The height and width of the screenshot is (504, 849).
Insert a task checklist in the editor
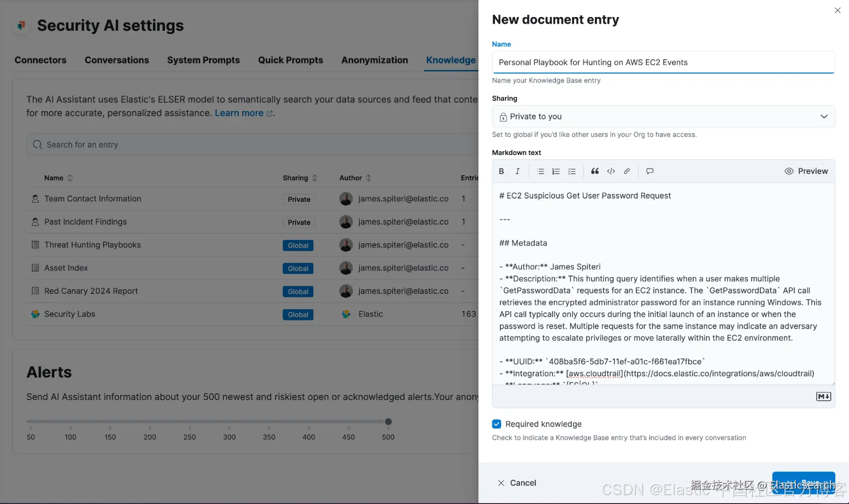pyautogui.click(x=572, y=171)
